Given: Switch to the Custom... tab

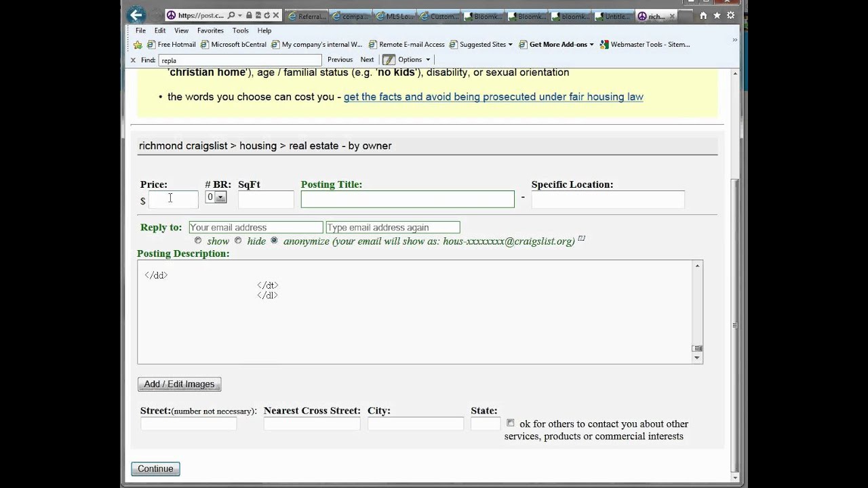Looking at the screenshot, I should tap(439, 16).
